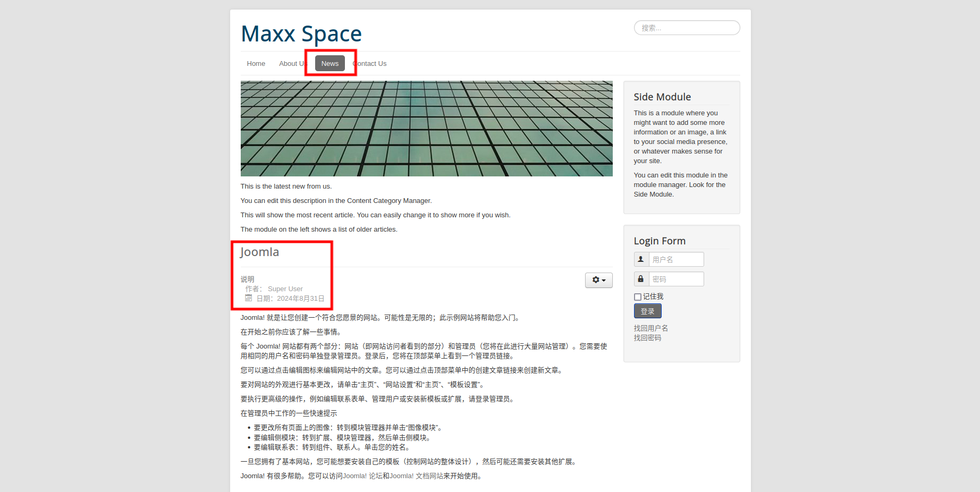Open the Joomla article title
980x492 pixels.
click(259, 252)
